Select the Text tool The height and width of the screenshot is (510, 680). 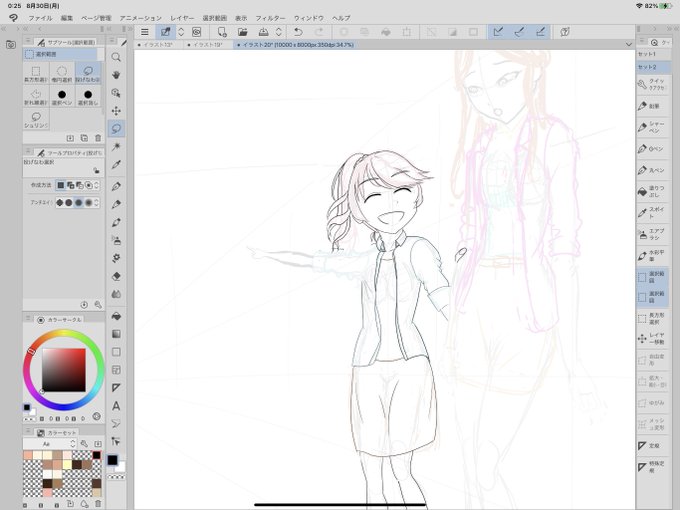pyautogui.click(x=116, y=406)
